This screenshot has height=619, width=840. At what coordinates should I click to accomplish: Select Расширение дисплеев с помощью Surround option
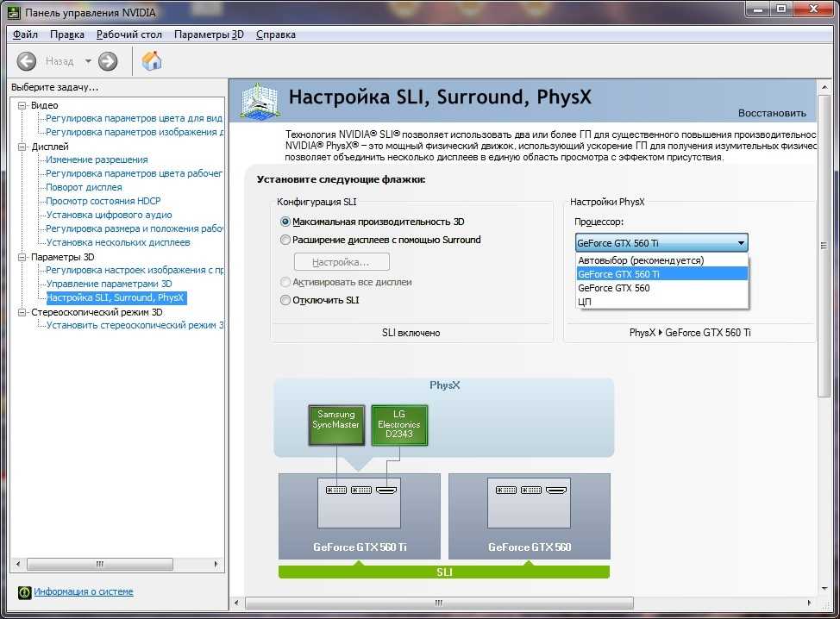[286, 241]
